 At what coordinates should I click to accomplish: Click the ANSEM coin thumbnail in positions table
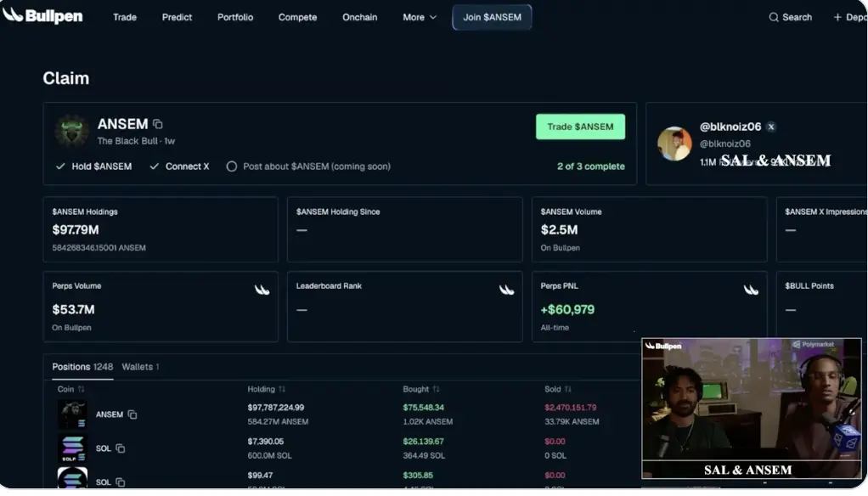pyautogui.click(x=72, y=414)
